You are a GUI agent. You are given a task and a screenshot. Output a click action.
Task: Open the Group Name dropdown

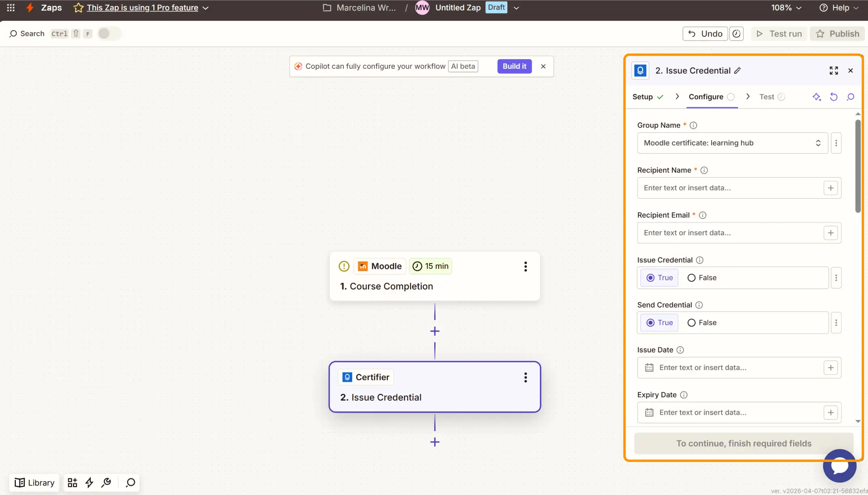coord(732,143)
